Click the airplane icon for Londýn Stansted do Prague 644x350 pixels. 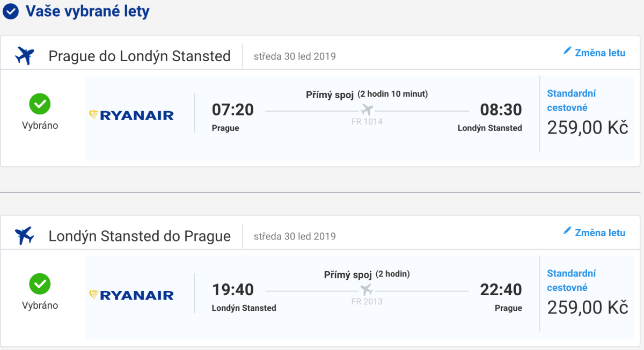tap(25, 235)
